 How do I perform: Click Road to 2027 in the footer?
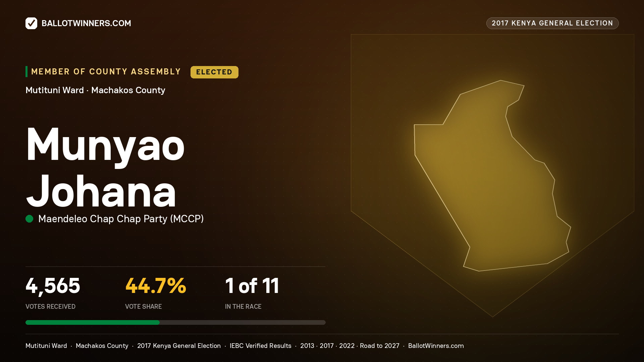point(380,346)
